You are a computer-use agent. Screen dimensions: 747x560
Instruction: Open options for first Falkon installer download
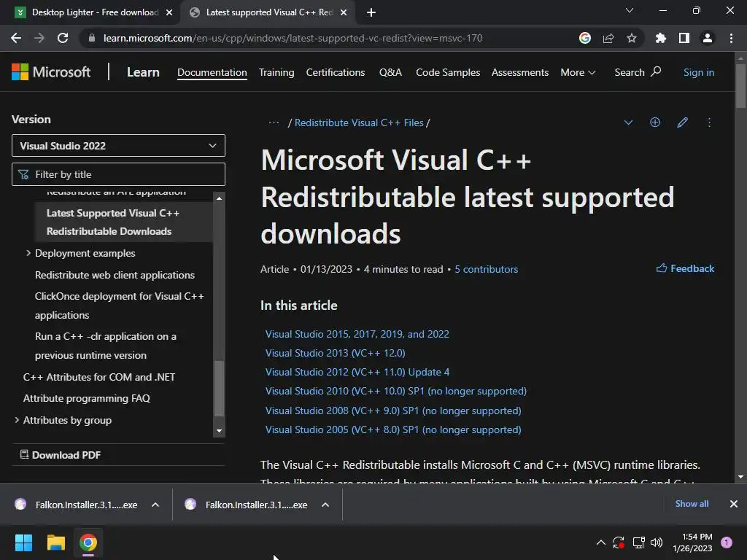155,505
